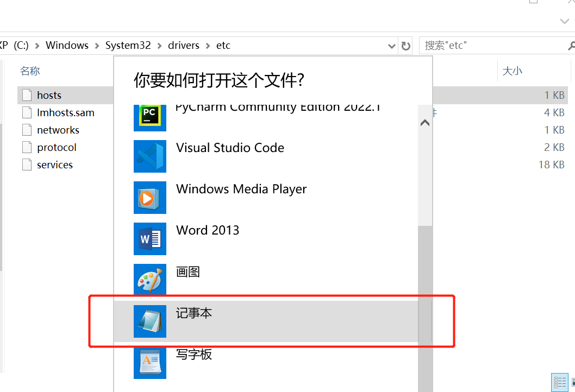The image size is (575, 392).
Task: Click the 18 KB size of services
Action: click(x=552, y=165)
